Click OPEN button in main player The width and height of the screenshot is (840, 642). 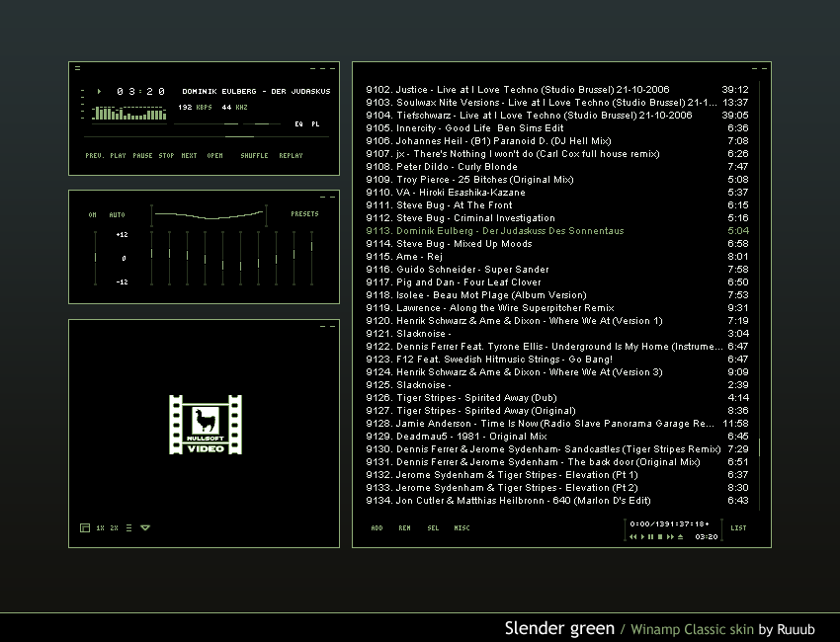coord(214,156)
